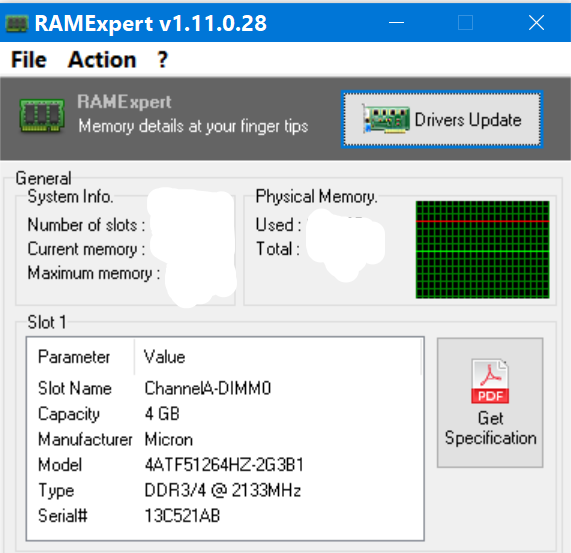Close the RAMExpert window

point(536,23)
